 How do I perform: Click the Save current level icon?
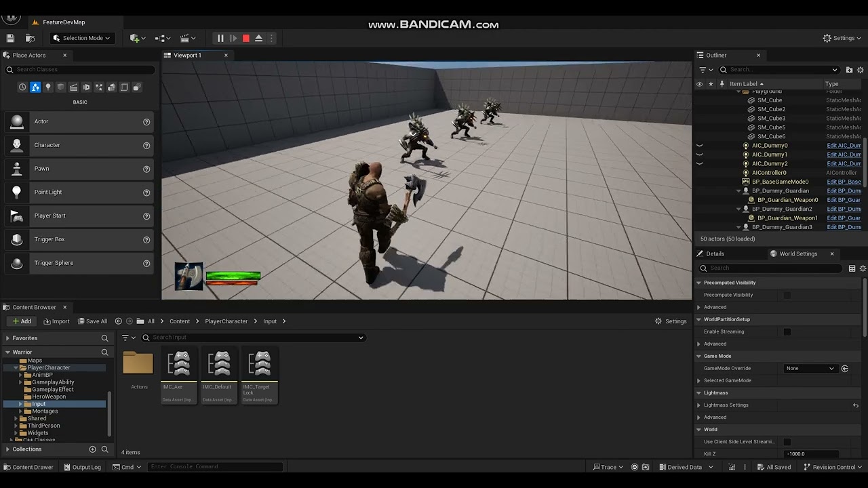pos(10,38)
